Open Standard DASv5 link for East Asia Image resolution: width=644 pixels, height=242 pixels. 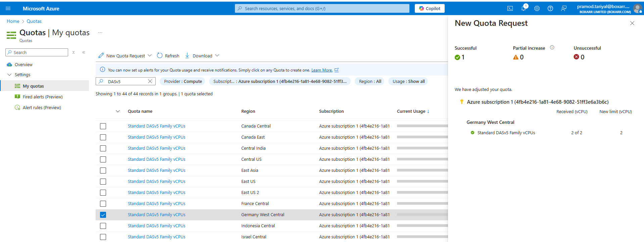pyautogui.click(x=156, y=170)
